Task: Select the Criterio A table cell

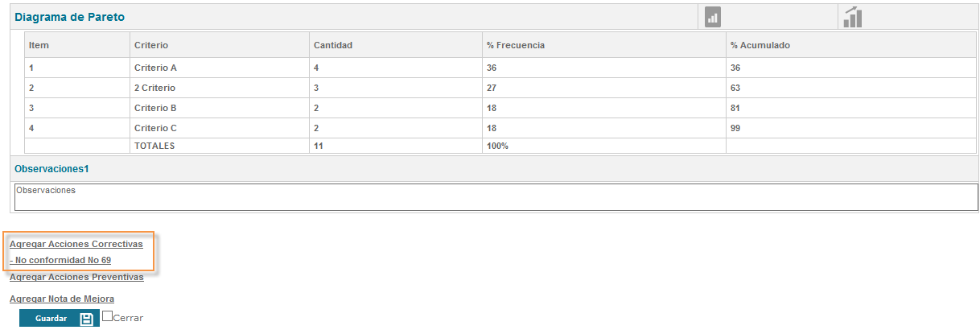Action: pos(155,68)
